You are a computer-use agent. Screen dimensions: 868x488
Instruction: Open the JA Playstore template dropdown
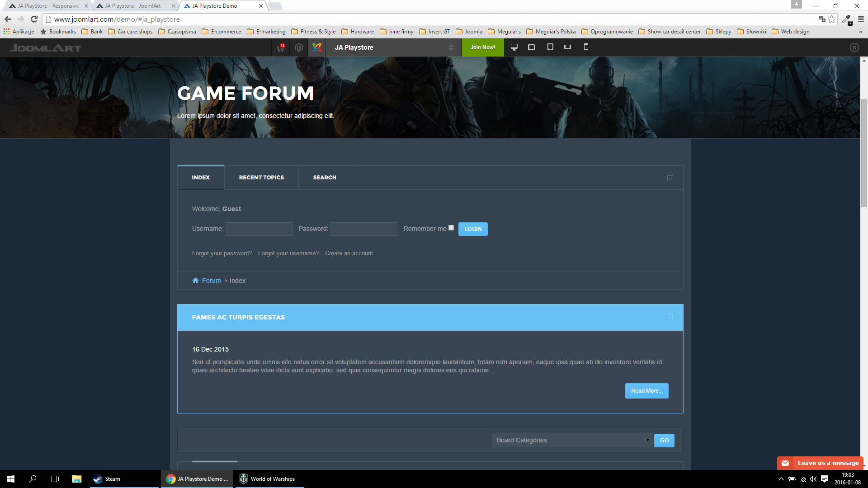point(393,47)
